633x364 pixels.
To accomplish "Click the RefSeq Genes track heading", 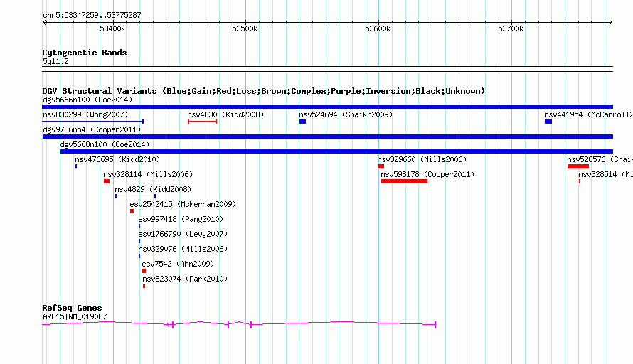I will tap(72, 308).
